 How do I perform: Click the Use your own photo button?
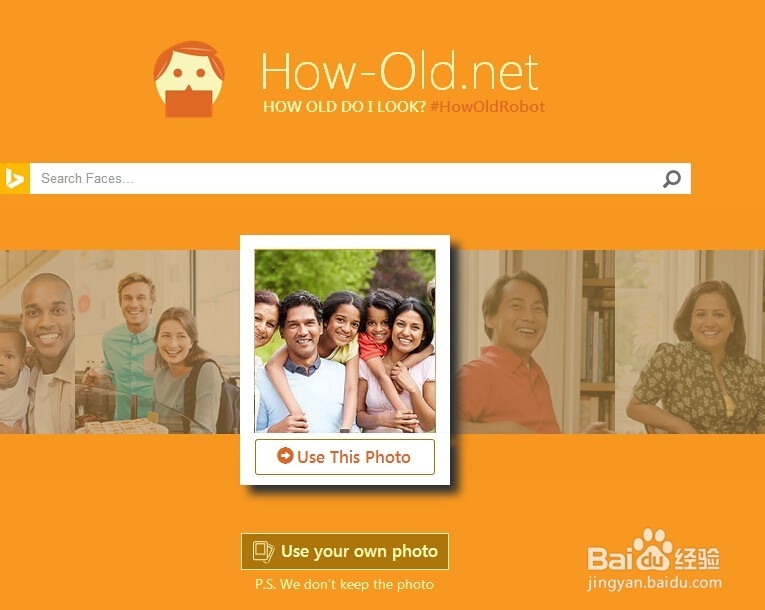tap(344, 551)
